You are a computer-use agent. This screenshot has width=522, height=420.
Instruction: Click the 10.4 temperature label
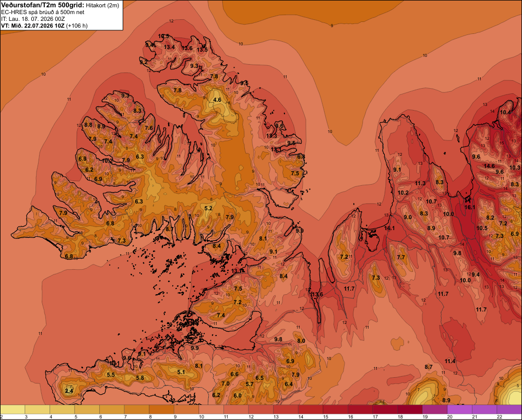(x=505, y=112)
